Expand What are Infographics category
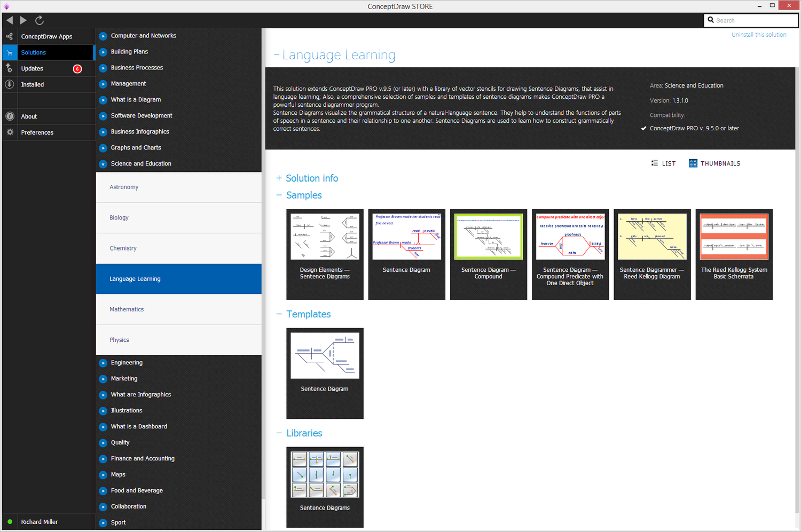Viewport: 801px width, 532px height. [103, 395]
